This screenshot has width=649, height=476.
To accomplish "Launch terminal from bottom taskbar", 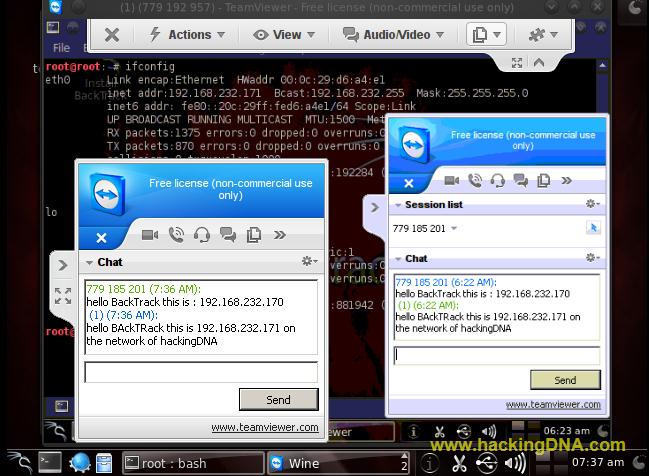I will (50, 462).
